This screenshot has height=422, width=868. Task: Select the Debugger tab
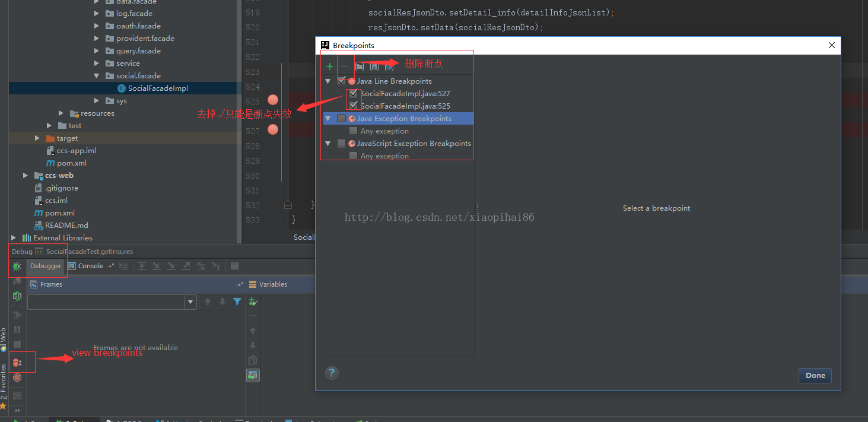click(46, 266)
